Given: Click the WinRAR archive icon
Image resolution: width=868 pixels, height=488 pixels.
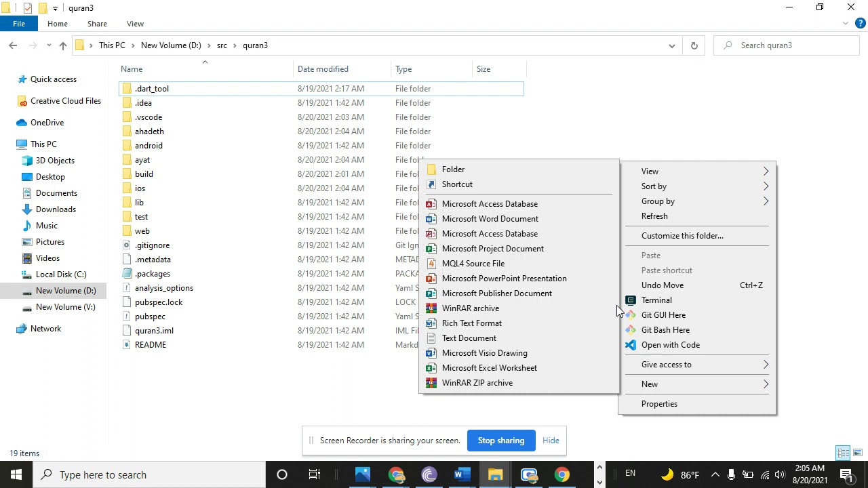Looking at the screenshot, I should pos(431,308).
